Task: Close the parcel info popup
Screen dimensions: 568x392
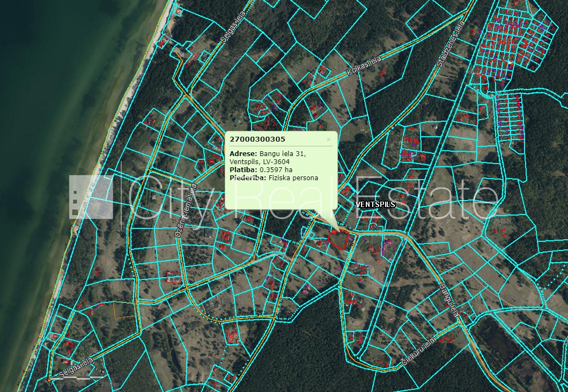Action: pyautogui.click(x=329, y=139)
